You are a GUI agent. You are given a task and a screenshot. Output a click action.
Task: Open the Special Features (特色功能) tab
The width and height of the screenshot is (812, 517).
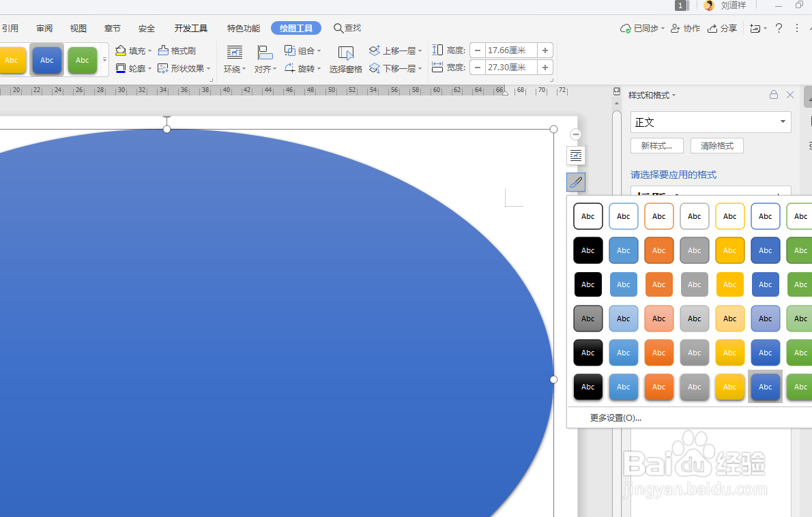pyautogui.click(x=244, y=29)
